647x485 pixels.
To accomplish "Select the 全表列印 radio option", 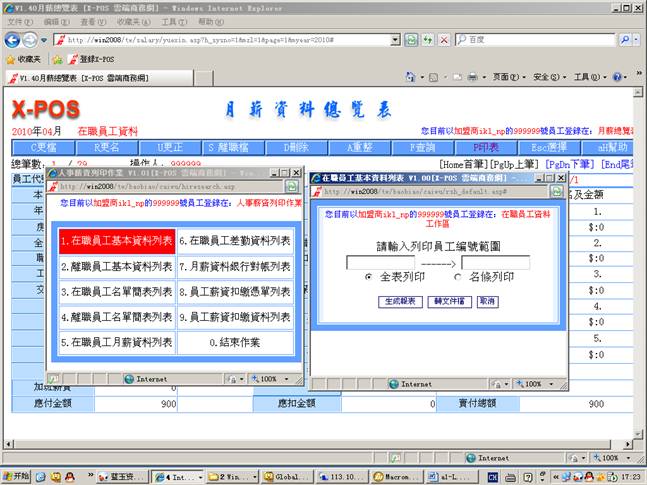I will click(369, 276).
